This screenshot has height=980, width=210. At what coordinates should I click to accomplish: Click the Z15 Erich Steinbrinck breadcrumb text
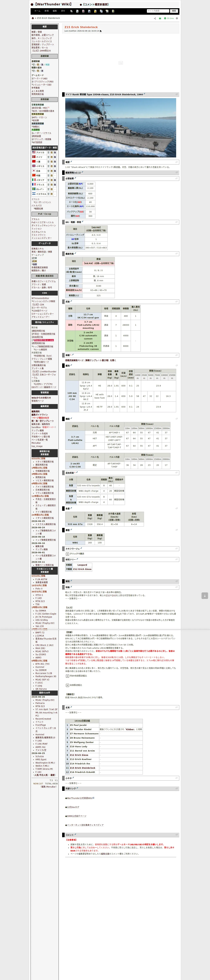48,18
